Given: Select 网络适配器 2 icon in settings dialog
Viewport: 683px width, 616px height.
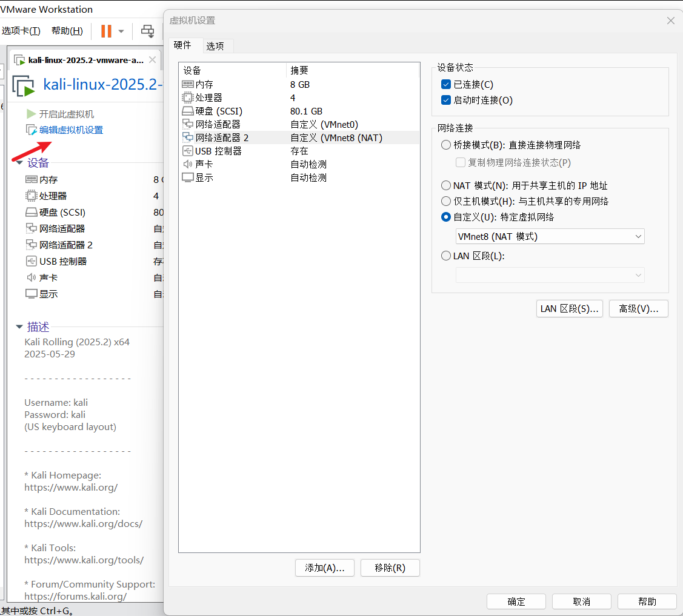Looking at the screenshot, I should [x=188, y=137].
